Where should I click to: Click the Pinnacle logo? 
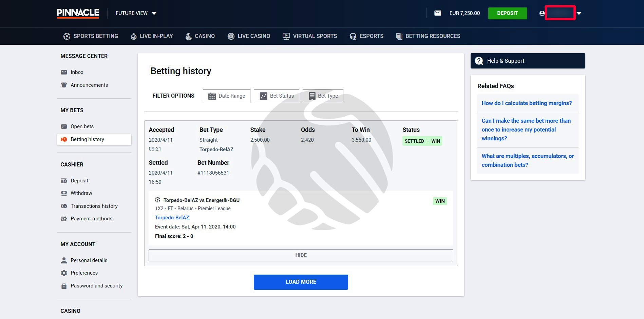pos(78,13)
